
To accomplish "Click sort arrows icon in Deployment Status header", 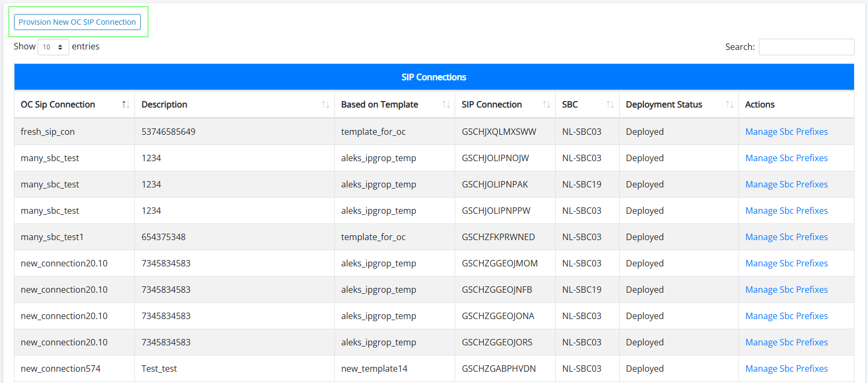I will click(x=729, y=105).
